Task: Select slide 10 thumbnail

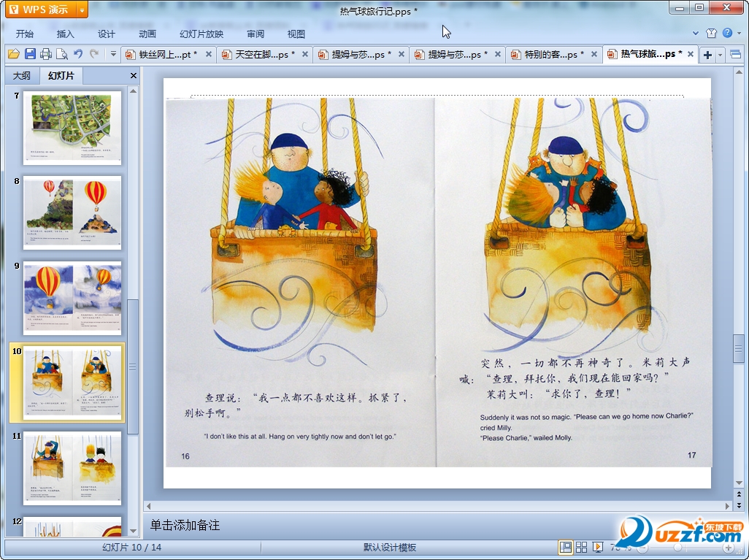Action: 72,383
